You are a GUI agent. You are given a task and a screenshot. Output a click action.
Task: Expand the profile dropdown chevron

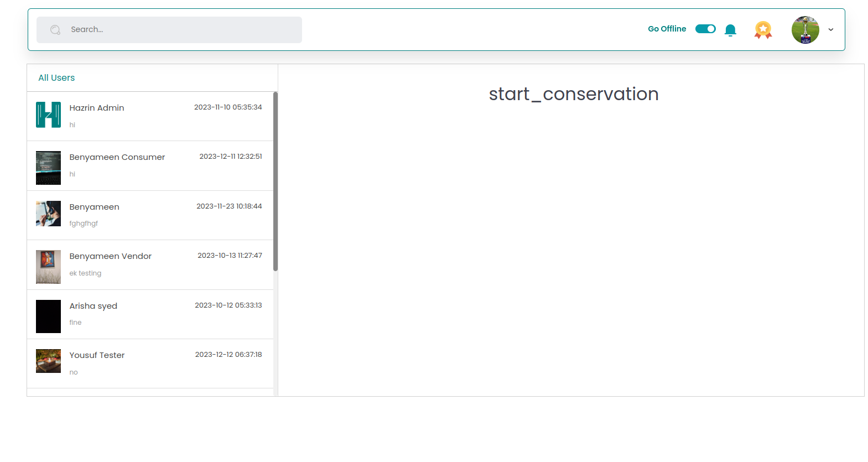coord(830,30)
